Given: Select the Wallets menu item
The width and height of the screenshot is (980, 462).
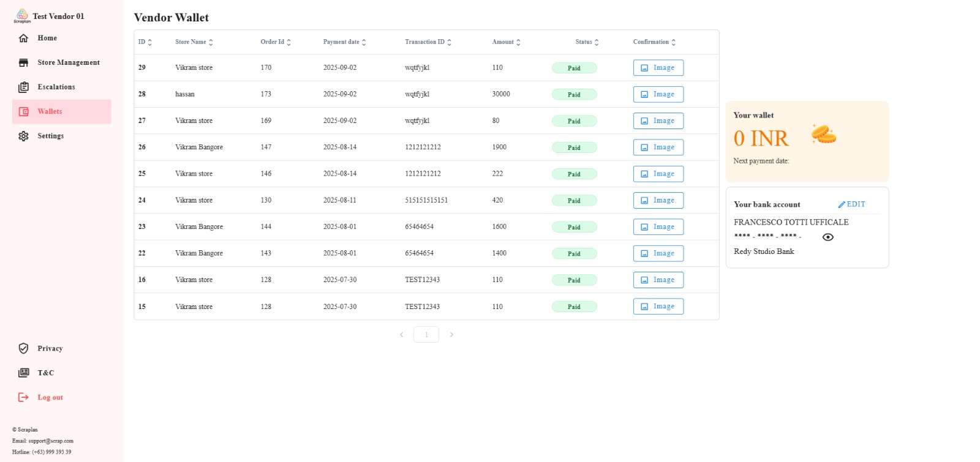Looking at the screenshot, I should tap(62, 111).
